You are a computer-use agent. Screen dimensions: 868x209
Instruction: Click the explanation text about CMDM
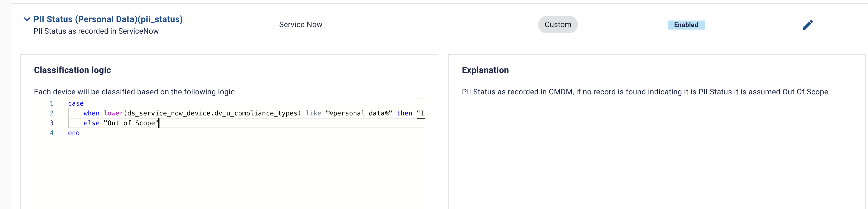click(644, 92)
